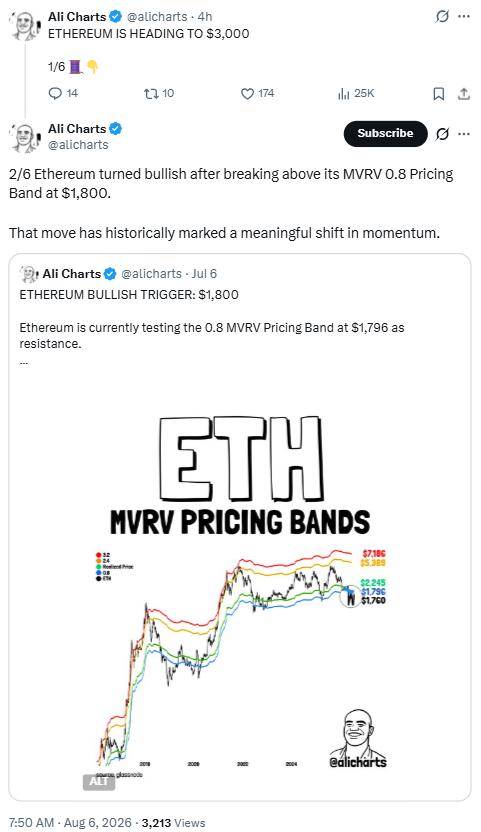
Task: Open Ali Charts name in first tweet
Action: pyautogui.click(x=77, y=16)
